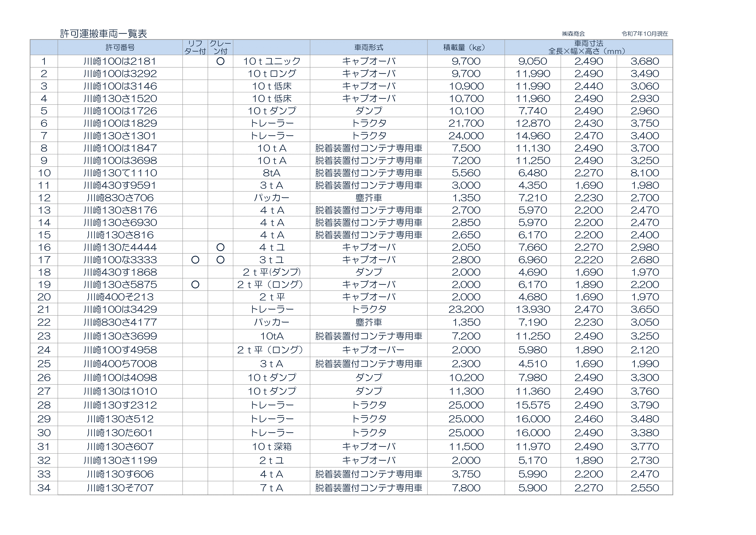The height and width of the screenshot is (535, 756).
Task: Click the 10tユニック cell in row 1
Action: click(x=271, y=61)
